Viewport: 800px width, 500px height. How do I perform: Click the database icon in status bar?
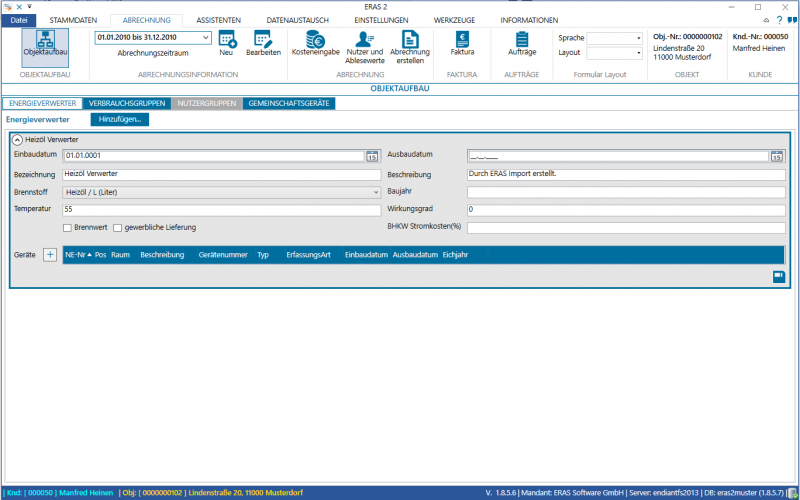point(792,493)
